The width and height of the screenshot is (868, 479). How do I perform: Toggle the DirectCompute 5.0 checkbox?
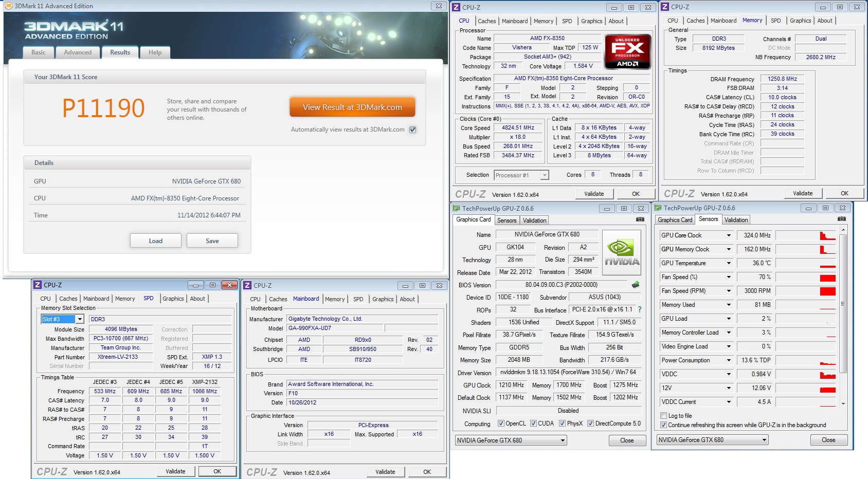click(590, 423)
